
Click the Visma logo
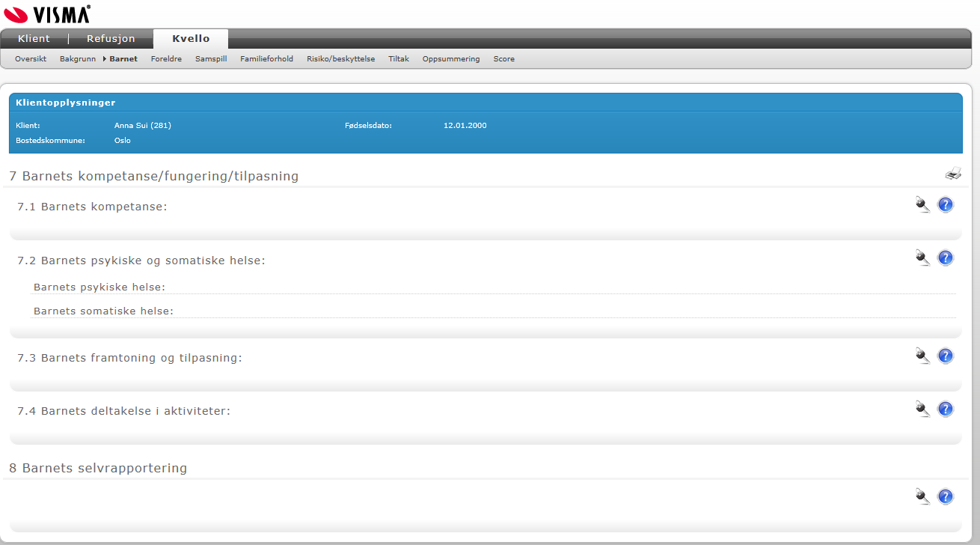pyautogui.click(x=47, y=13)
